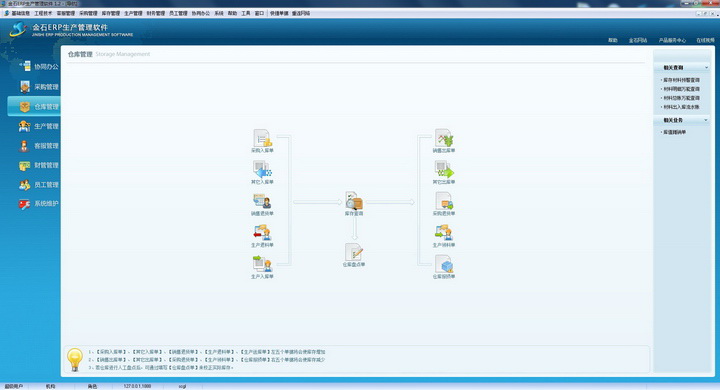The width and height of the screenshot is (720, 390).
Task: Open the 其它入库单 other inbound icon
Action: tap(262, 169)
